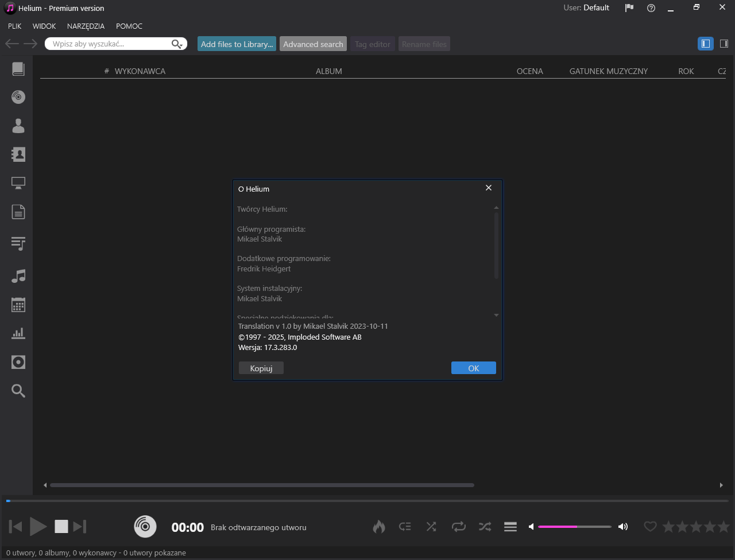This screenshot has width=735, height=560.
Task: Open the hamburger menu in player bar
Action: coord(510,527)
